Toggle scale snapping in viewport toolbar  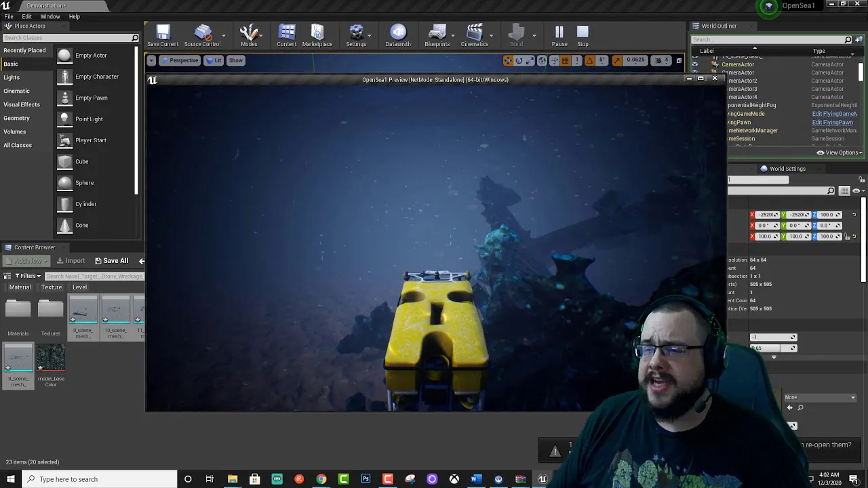click(x=616, y=60)
